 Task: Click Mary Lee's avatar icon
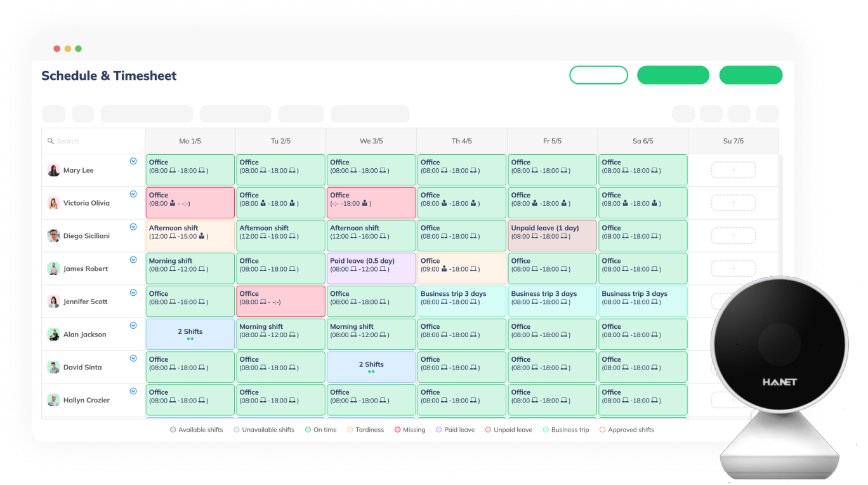pos(54,170)
